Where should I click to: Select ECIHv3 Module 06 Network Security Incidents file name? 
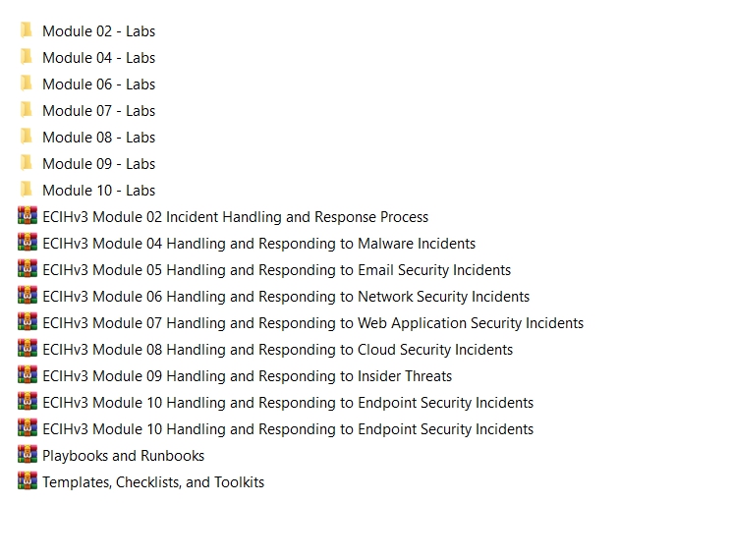286,297
